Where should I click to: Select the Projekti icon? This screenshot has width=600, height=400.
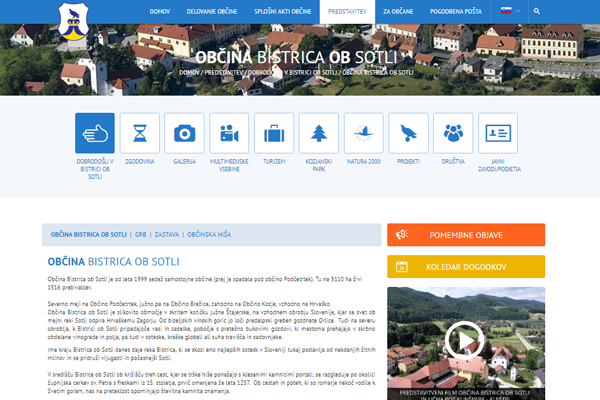tap(409, 133)
